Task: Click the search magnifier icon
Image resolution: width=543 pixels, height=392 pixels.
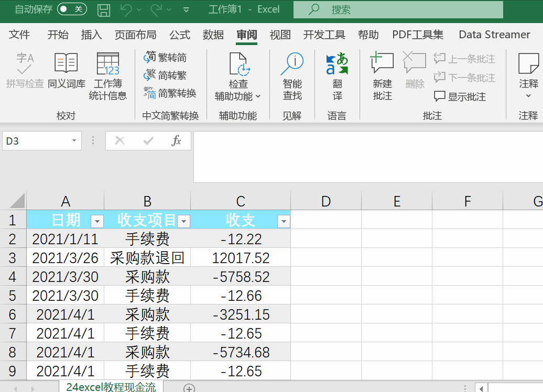Action: click(x=314, y=9)
